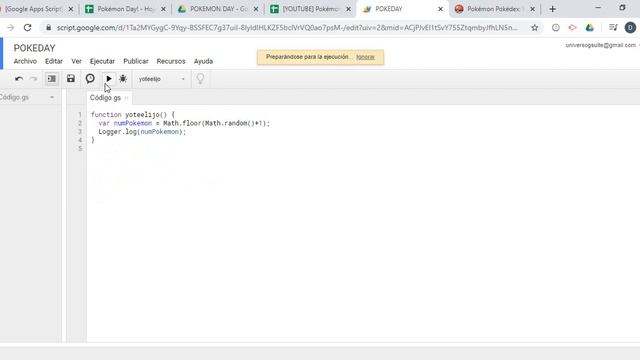Select the Código.gs editor tab

pyautogui.click(x=105, y=98)
